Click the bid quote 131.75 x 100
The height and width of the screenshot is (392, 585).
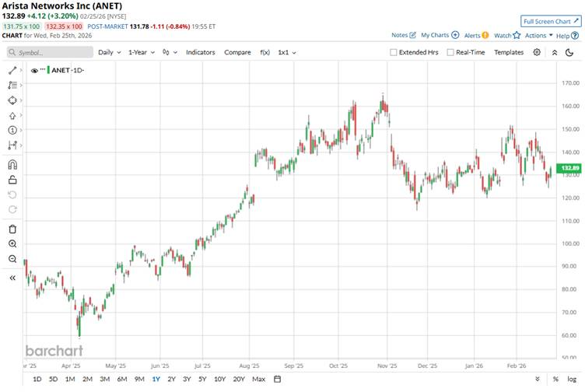click(x=22, y=26)
